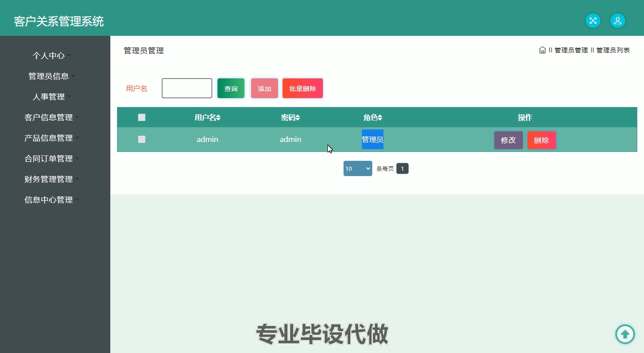
Task: Click the 批量删除 batch delete button
Action: (303, 88)
